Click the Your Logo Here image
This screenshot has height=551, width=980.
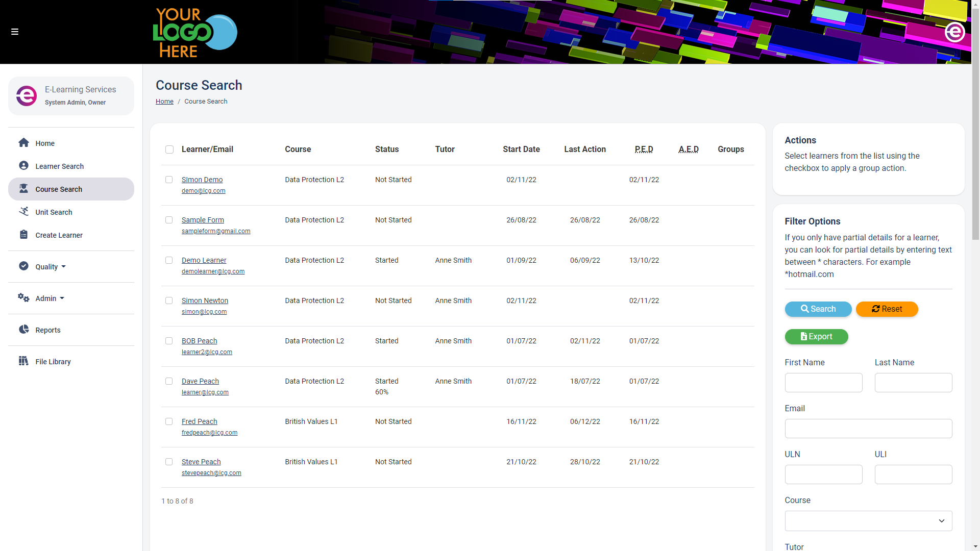click(195, 32)
